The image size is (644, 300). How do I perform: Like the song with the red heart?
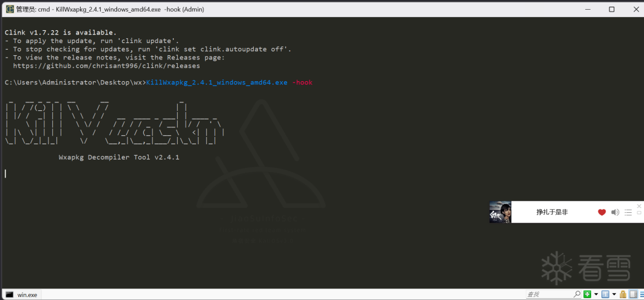tap(602, 212)
